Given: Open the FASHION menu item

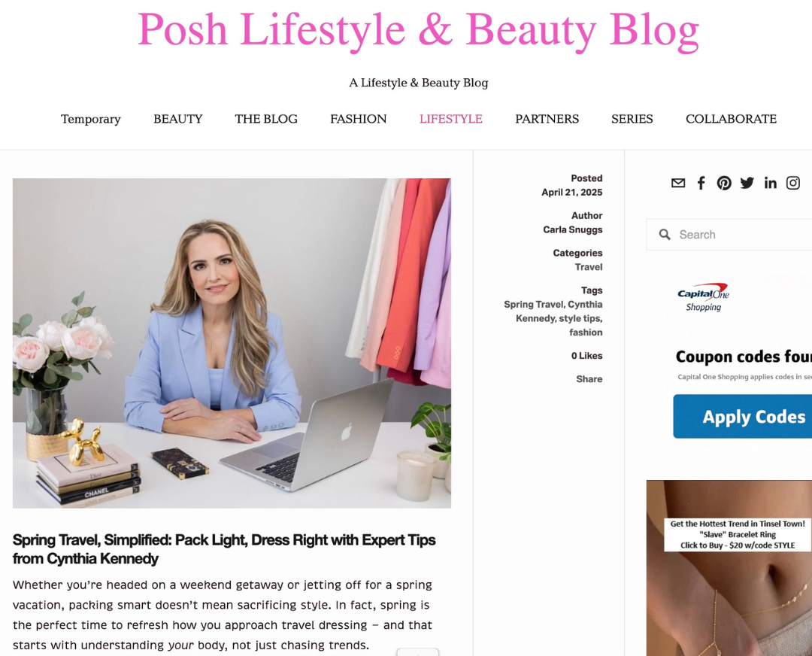Looking at the screenshot, I should click(x=359, y=119).
